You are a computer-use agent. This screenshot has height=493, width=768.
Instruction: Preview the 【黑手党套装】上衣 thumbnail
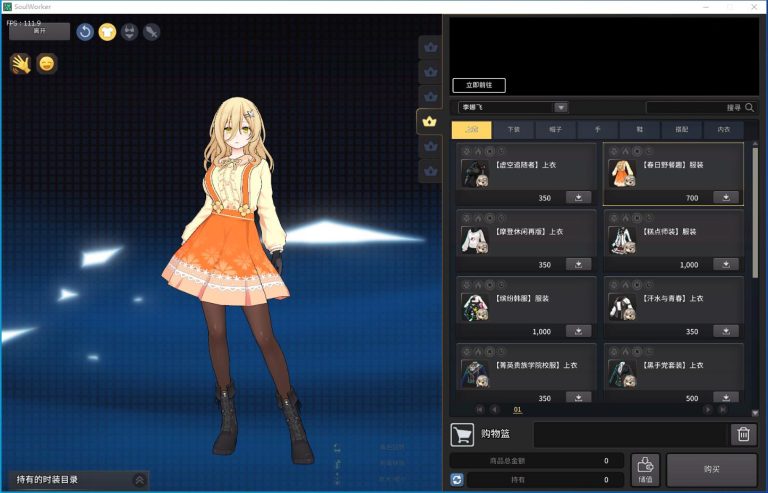[x=622, y=374]
